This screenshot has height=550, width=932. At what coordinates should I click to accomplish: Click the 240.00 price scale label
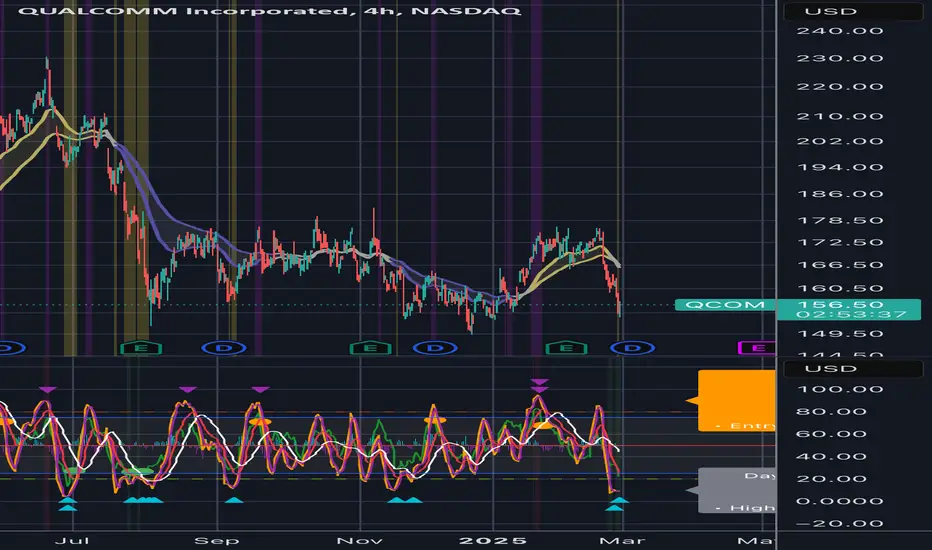click(840, 31)
